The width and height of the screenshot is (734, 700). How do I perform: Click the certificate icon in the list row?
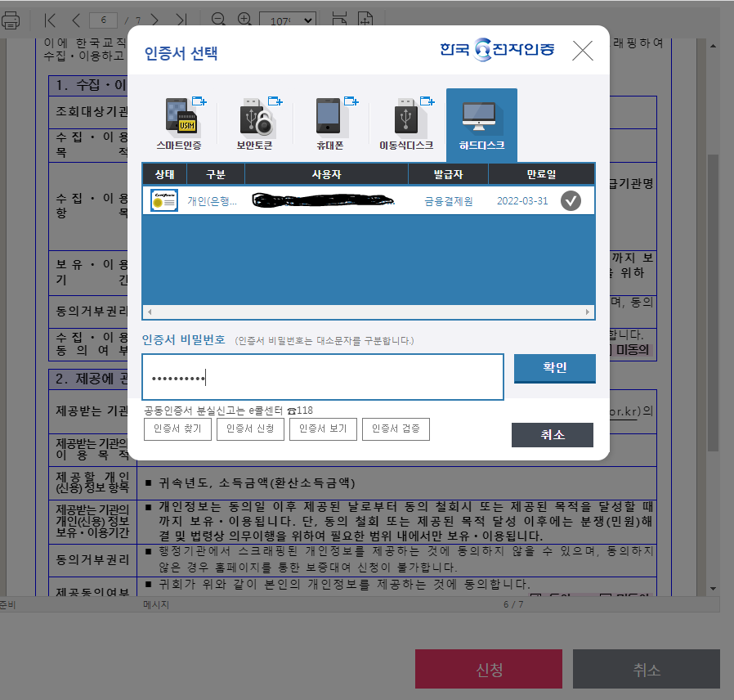163,201
